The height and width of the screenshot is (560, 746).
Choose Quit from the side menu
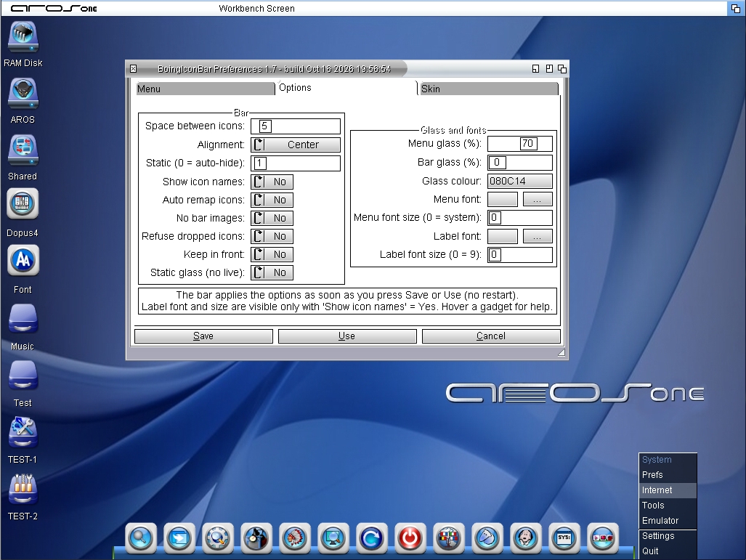click(x=668, y=551)
